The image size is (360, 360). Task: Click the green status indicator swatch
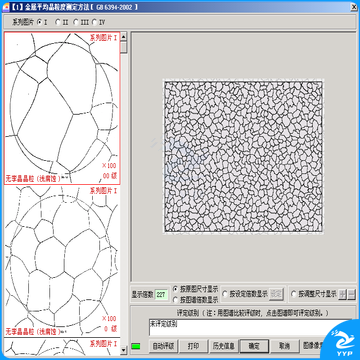(x=136, y=346)
